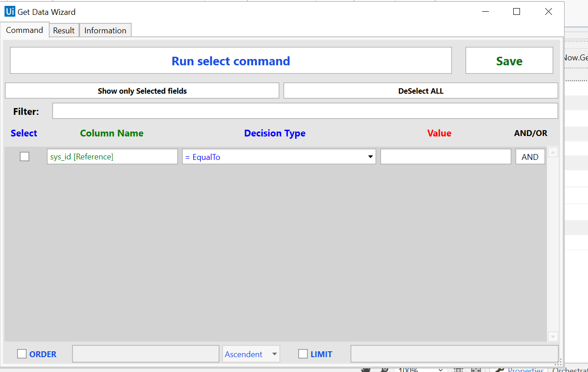Click the blue LIMIT label text
This screenshot has height=372, width=588.
click(321, 354)
